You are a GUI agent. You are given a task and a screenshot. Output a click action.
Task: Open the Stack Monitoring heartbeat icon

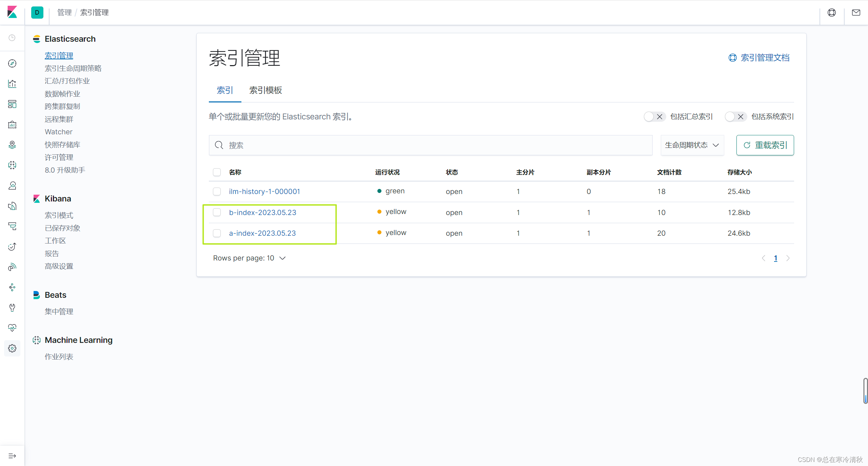pyautogui.click(x=12, y=328)
